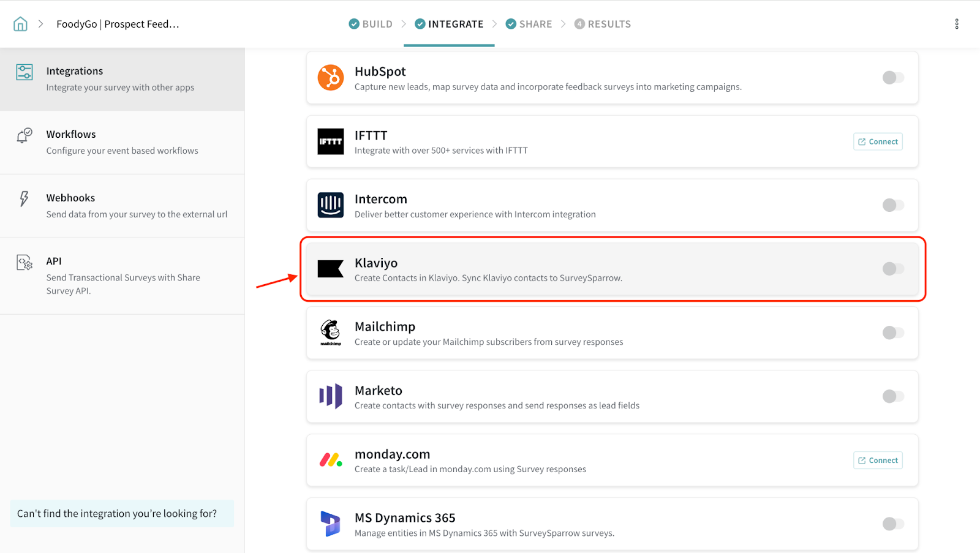The image size is (980, 553).
Task: Open the RESULTS step tab
Action: point(602,24)
